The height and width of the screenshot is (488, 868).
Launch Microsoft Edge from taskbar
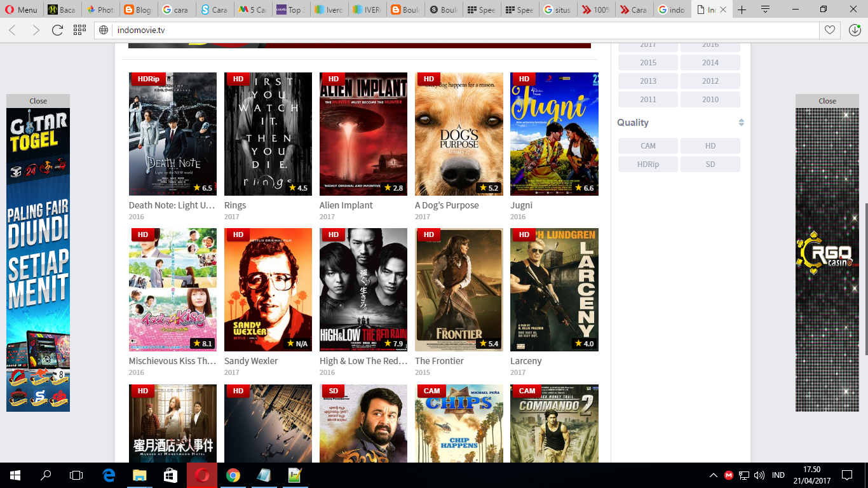(x=109, y=475)
